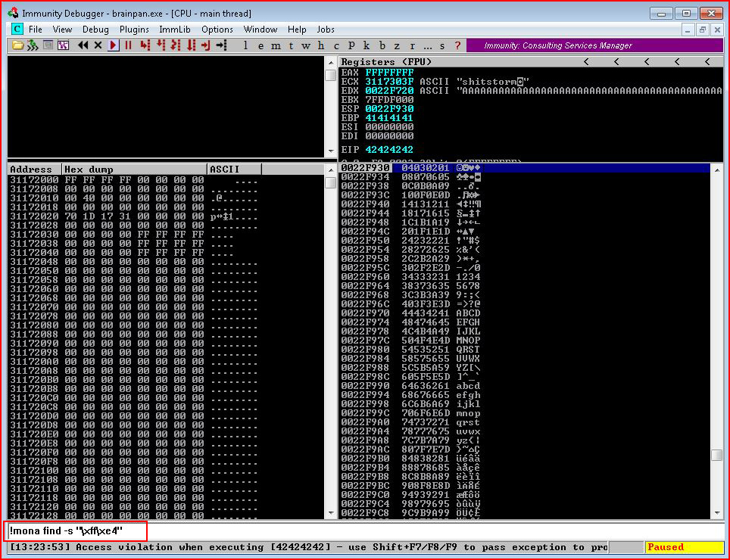The height and width of the screenshot is (560, 730).
Task: Click the attach process running-man icon
Action: [33, 45]
